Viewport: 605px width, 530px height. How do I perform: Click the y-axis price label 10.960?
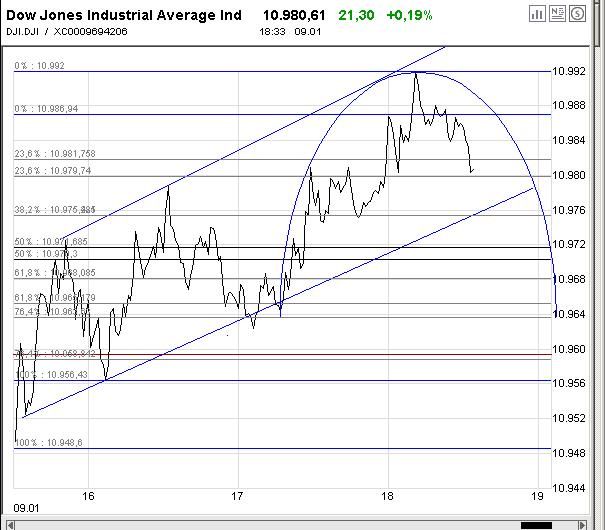pos(569,349)
